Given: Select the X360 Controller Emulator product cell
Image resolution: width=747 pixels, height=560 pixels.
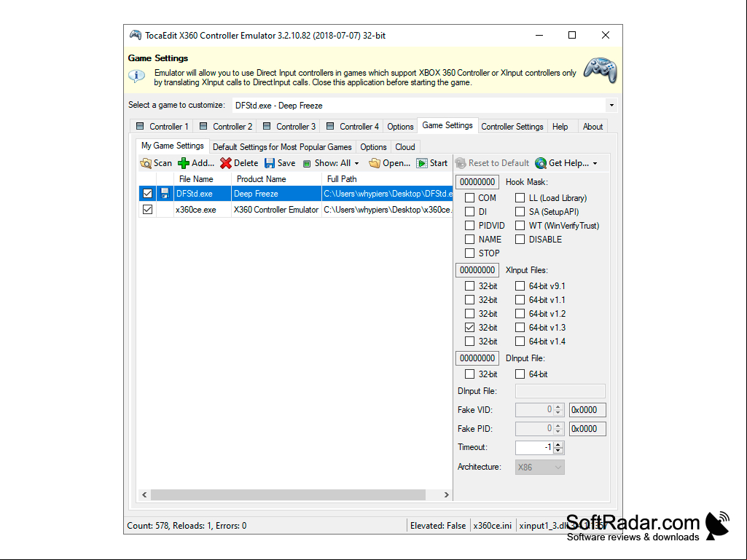Looking at the screenshot, I should pyautogui.click(x=276, y=210).
